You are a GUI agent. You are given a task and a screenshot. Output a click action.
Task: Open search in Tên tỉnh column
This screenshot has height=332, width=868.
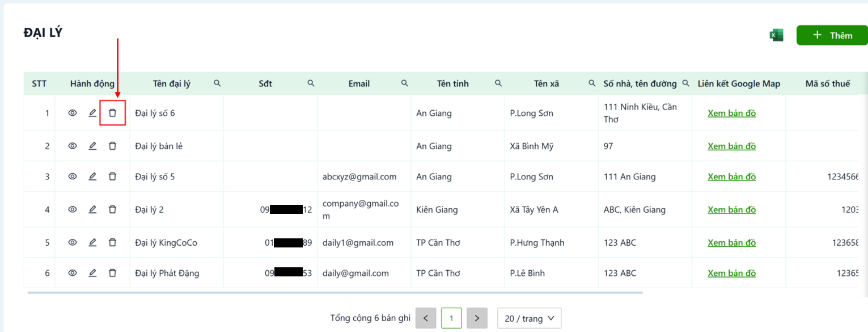click(x=498, y=83)
